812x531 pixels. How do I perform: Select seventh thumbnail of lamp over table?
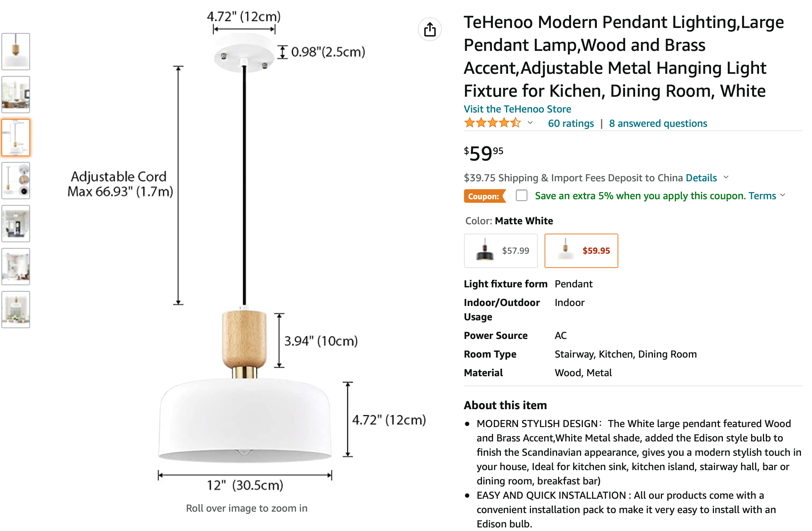16,310
